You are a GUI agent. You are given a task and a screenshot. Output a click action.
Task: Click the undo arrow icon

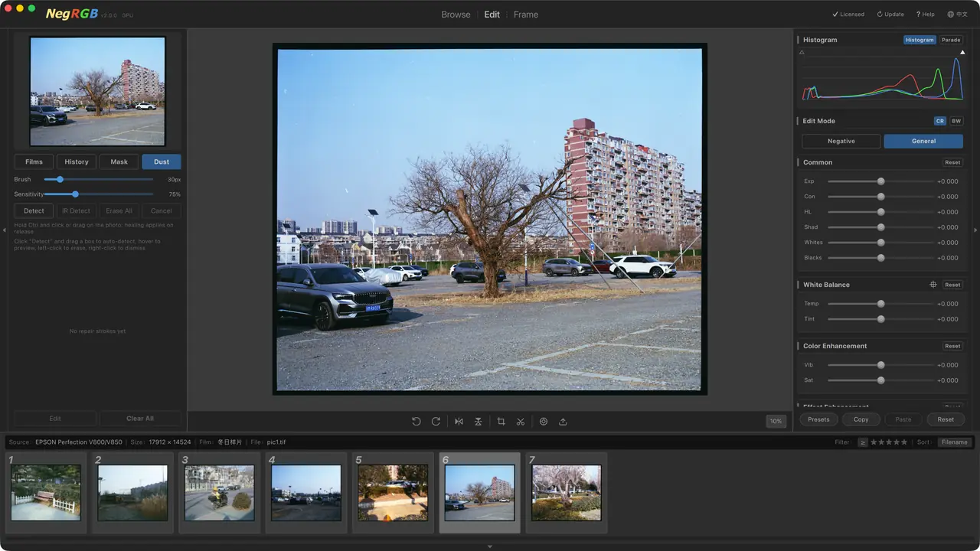[416, 422]
